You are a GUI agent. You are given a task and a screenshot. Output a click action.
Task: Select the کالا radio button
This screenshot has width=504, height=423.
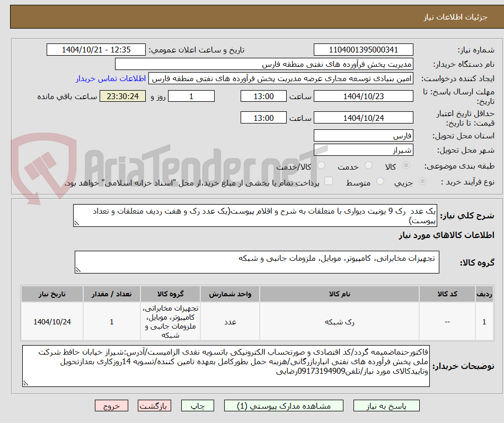tap(405, 165)
